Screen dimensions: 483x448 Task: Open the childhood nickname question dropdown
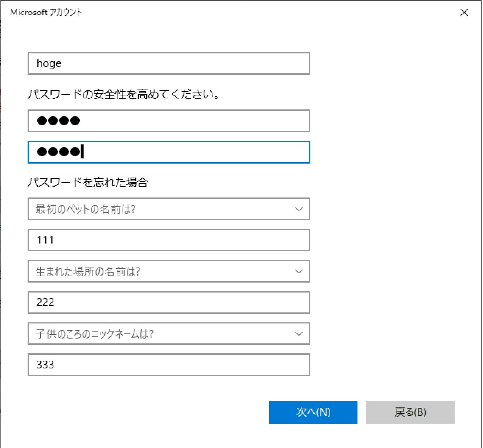[x=168, y=334]
